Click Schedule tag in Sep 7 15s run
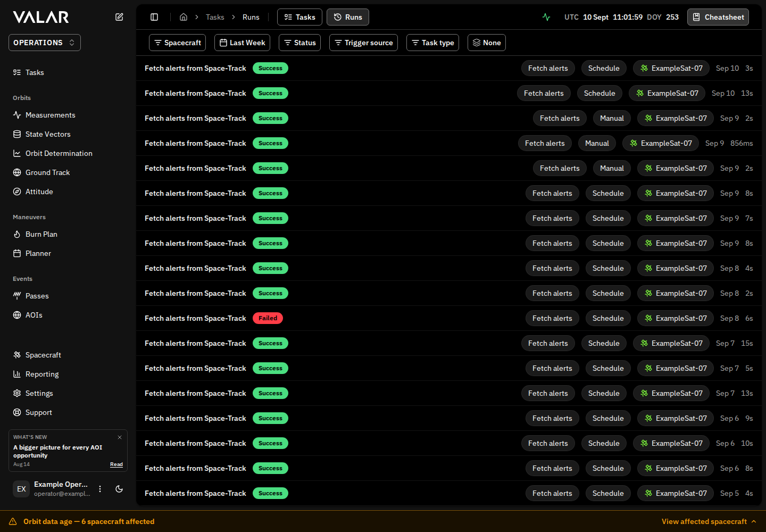Screen dimensions: 766x532 pyautogui.click(x=604, y=343)
